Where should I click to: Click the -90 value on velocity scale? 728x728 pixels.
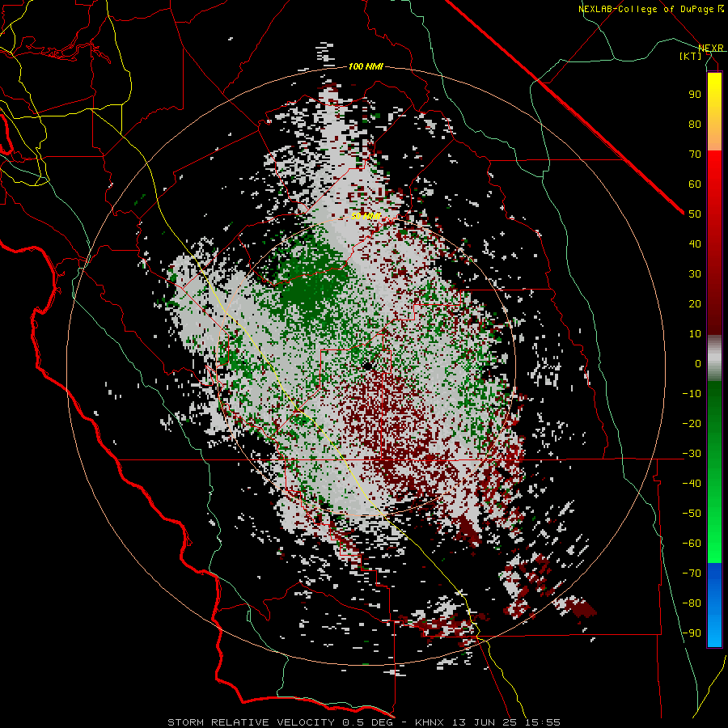(692, 633)
